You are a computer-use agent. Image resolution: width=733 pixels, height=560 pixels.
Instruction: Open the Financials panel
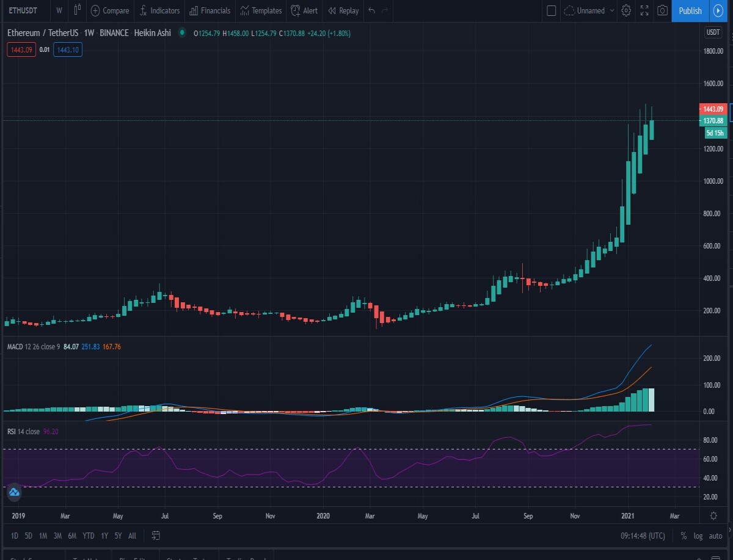(x=210, y=10)
